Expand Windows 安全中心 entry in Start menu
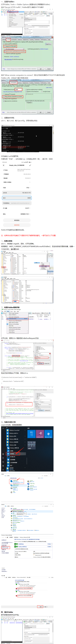This screenshot has width=76, height=644. pos(16,433)
